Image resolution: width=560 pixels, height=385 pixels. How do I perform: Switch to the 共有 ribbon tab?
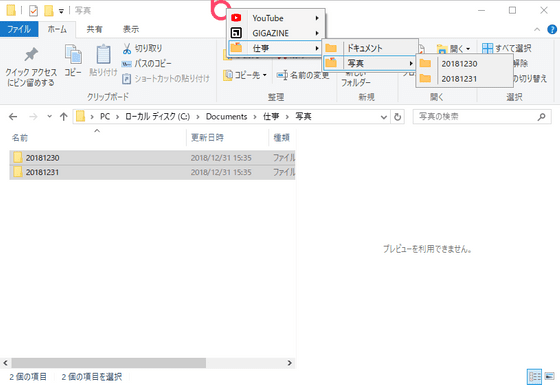point(95,29)
